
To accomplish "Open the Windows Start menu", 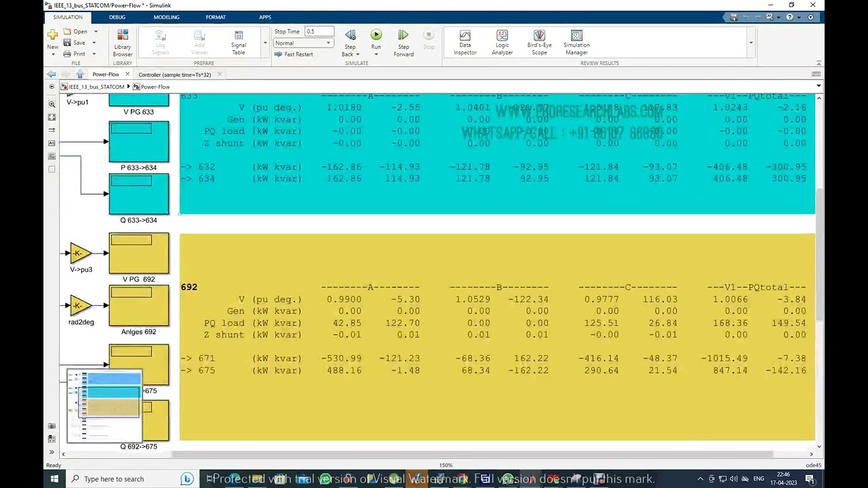I will (x=54, y=479).
